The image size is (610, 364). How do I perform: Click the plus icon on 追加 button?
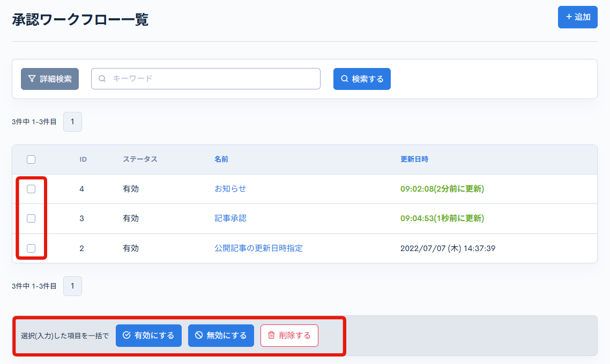(569, 17)
